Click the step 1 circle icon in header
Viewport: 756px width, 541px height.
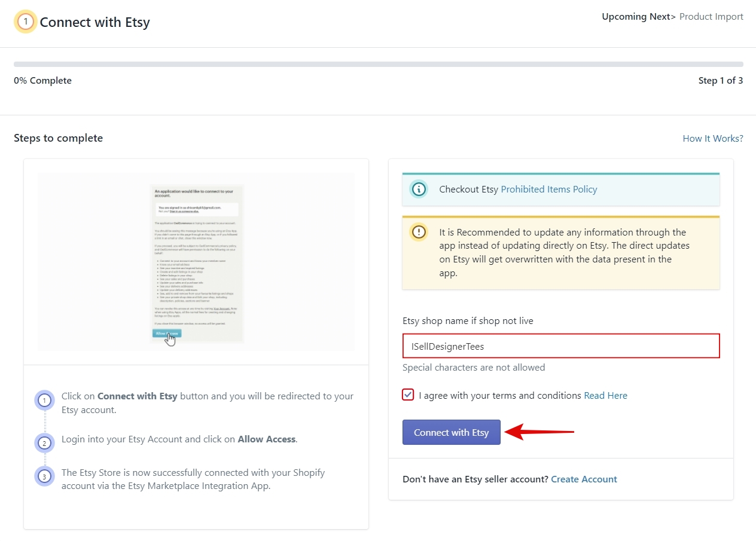click(x=26, y=22)
